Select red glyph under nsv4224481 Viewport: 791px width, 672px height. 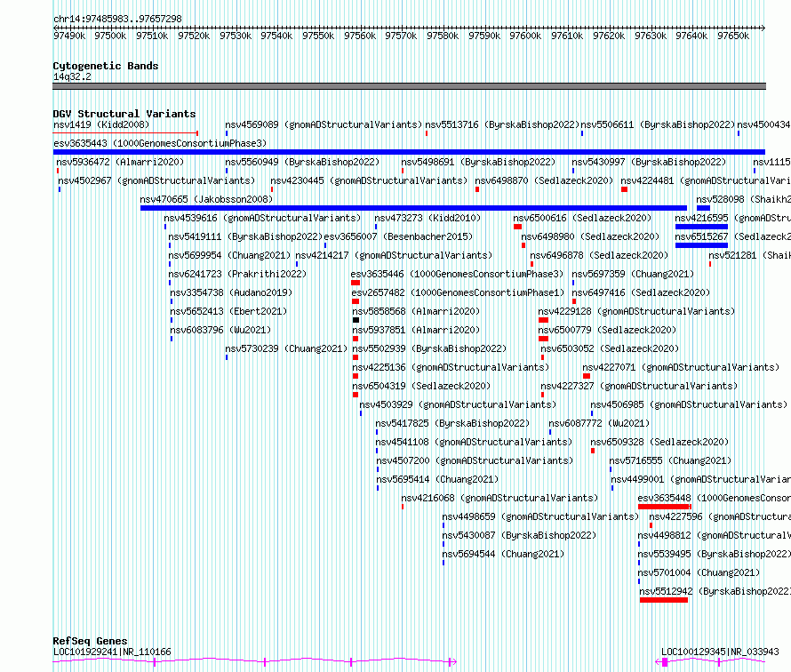coord(624,189)
